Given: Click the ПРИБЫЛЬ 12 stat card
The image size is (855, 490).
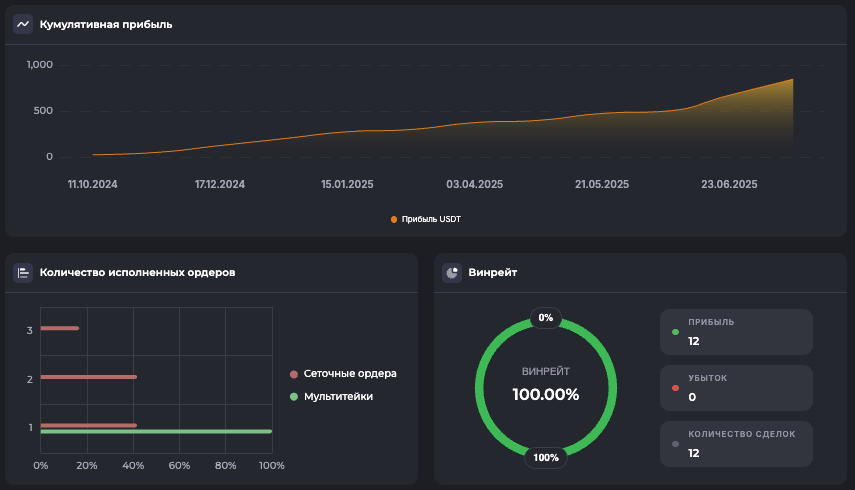Looking at the screenshot, I should 736,332.
